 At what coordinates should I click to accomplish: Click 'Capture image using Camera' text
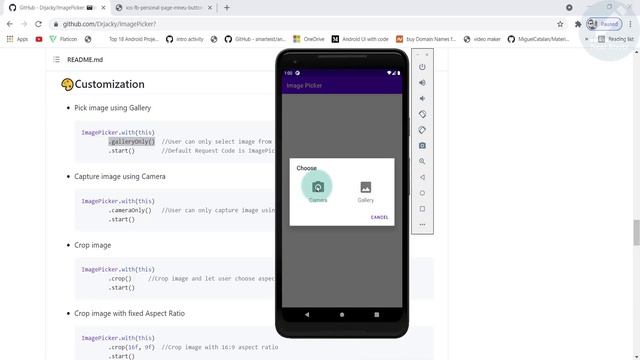120,176
